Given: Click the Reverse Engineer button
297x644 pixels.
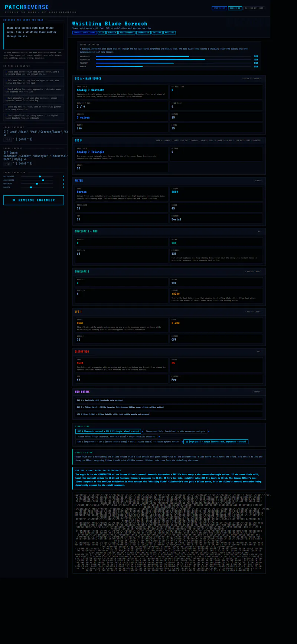Looking at the screenshot, I should [x=34, y=200].
